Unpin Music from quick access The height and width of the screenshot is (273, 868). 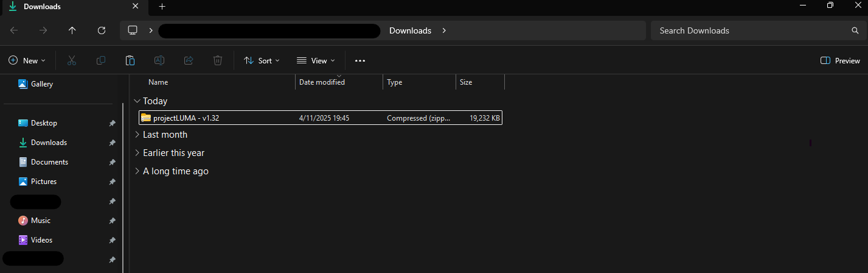coord(112,221)
